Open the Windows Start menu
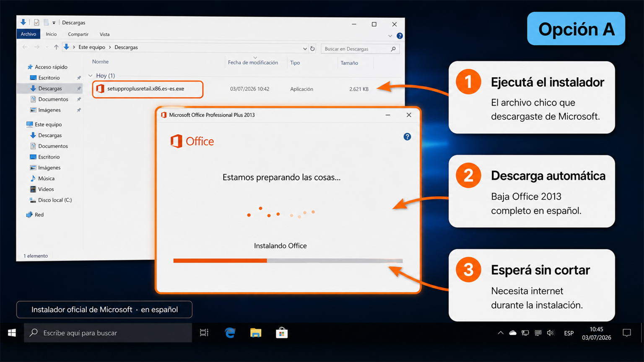 pos(12,333)
